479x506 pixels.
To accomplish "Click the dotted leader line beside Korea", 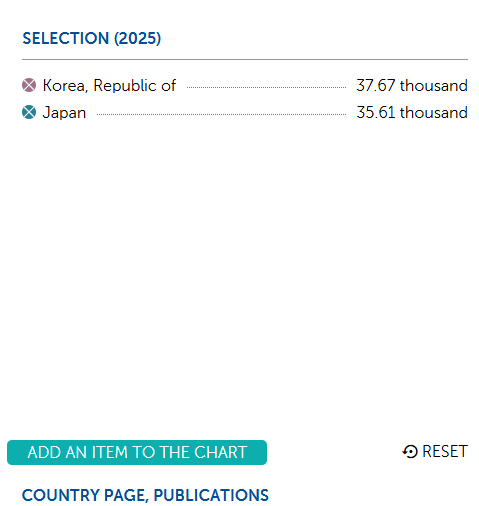I will [x=266, y=88].
